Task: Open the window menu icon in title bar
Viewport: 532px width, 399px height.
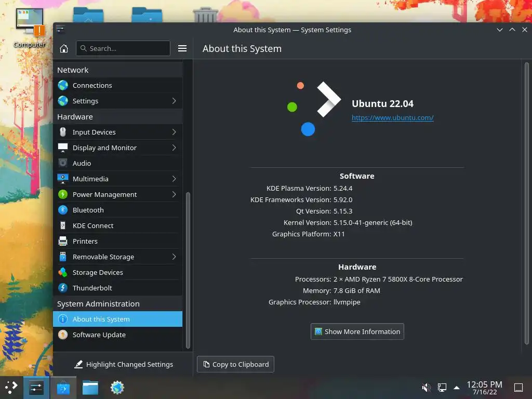Action: 60,30
